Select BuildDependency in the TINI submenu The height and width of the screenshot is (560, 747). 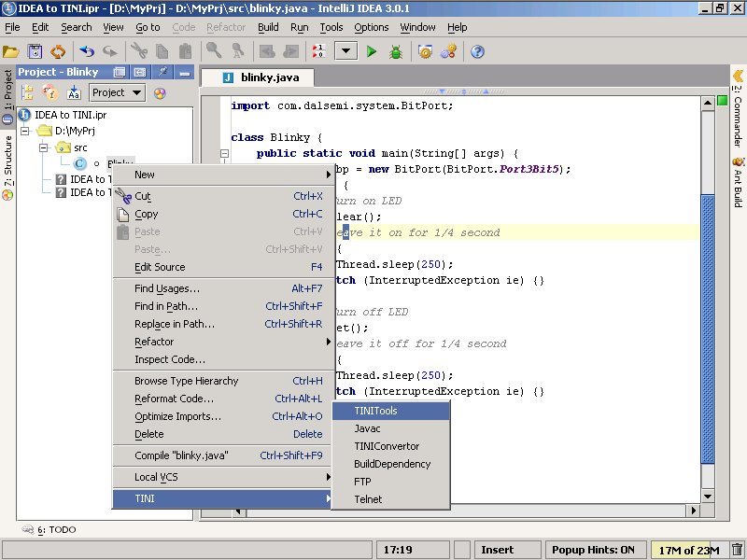(390, 464)
